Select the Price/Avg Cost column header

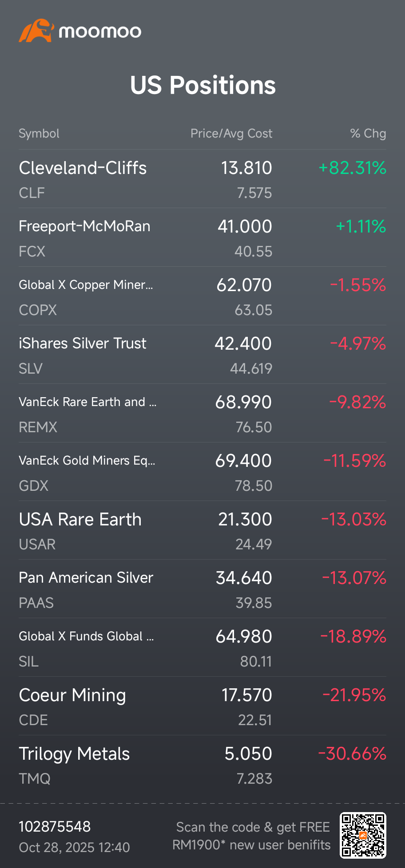pyautogui.click(x=231, y=134)
